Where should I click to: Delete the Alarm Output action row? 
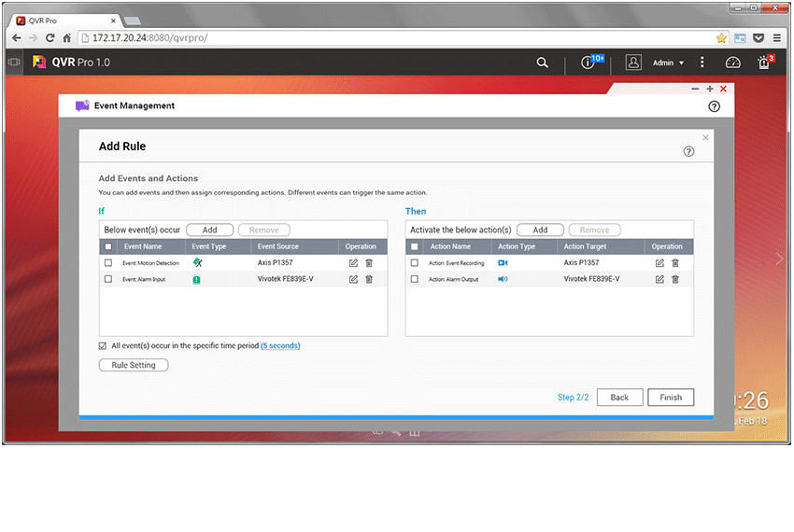coord(675,279)
